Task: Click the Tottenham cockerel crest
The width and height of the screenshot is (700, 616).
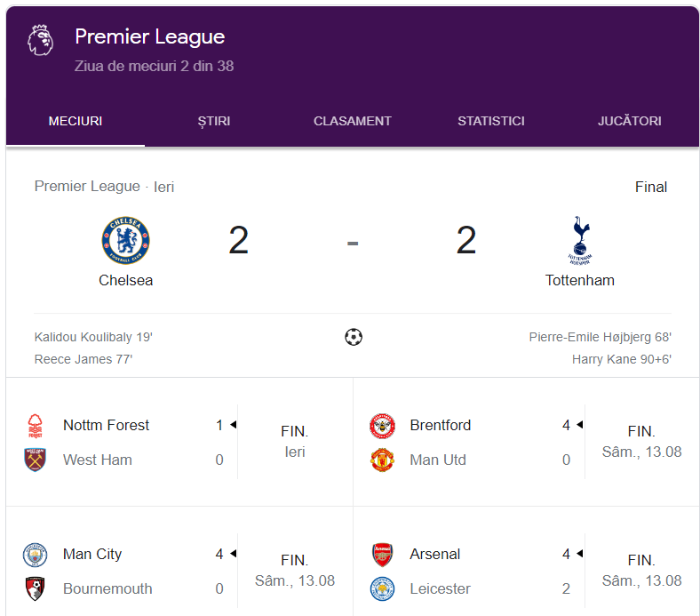Action: point(580,240)
